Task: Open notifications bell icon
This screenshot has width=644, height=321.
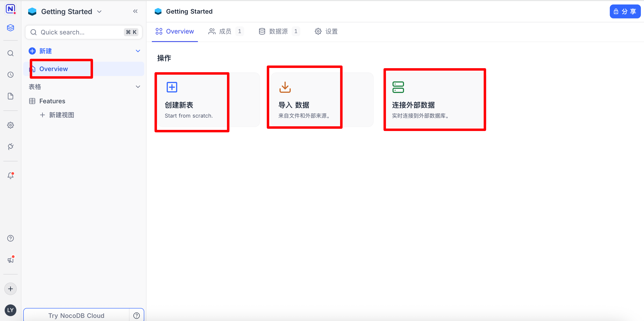Action: tap(11, 175)
